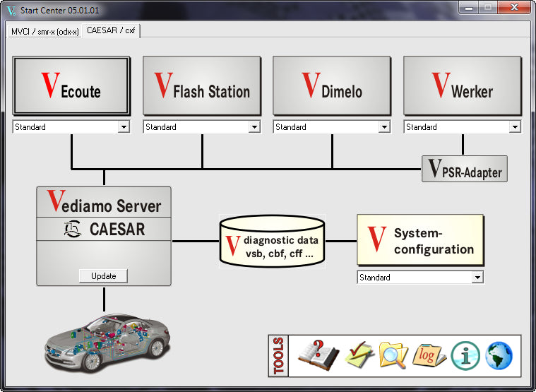The image size is (536, 392).
Task: Click the blue globe tool icon
Action: 499,355
